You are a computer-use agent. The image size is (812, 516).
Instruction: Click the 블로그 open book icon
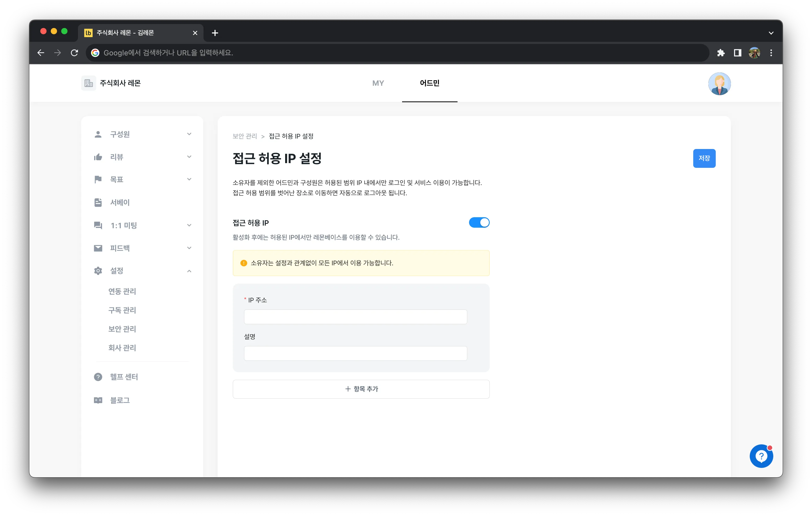[x=98, y=400]
